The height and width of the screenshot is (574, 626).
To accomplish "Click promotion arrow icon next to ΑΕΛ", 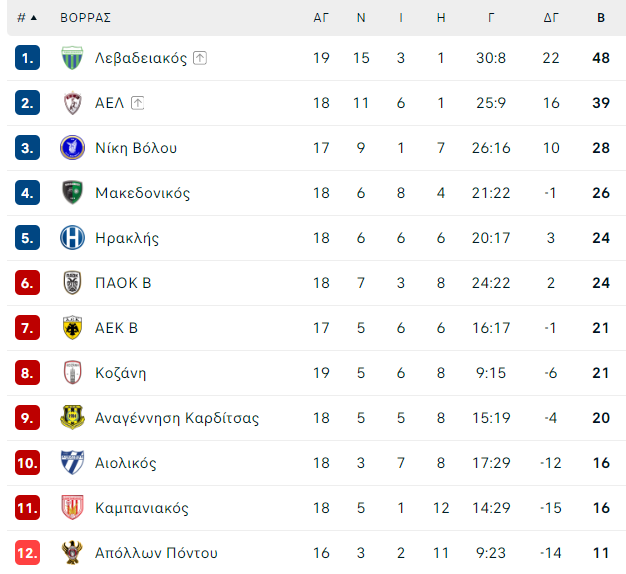I will point(137,103).
